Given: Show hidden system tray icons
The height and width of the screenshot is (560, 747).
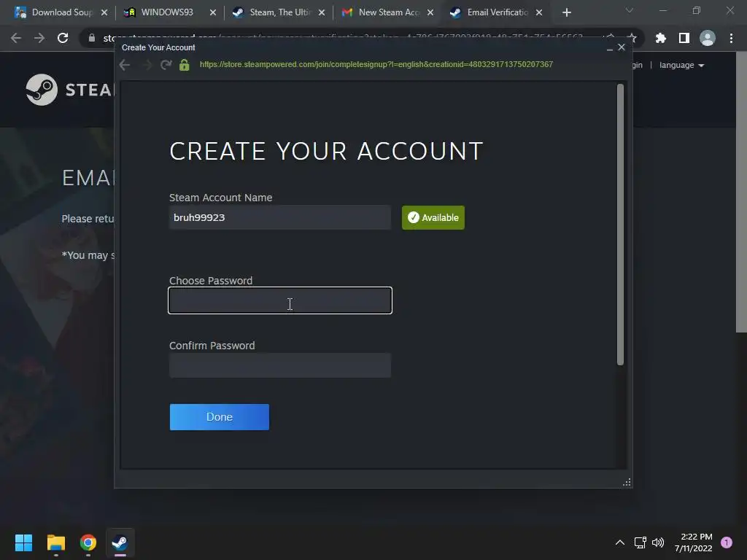Looking at the screenshot, I should tap(620, 542).
